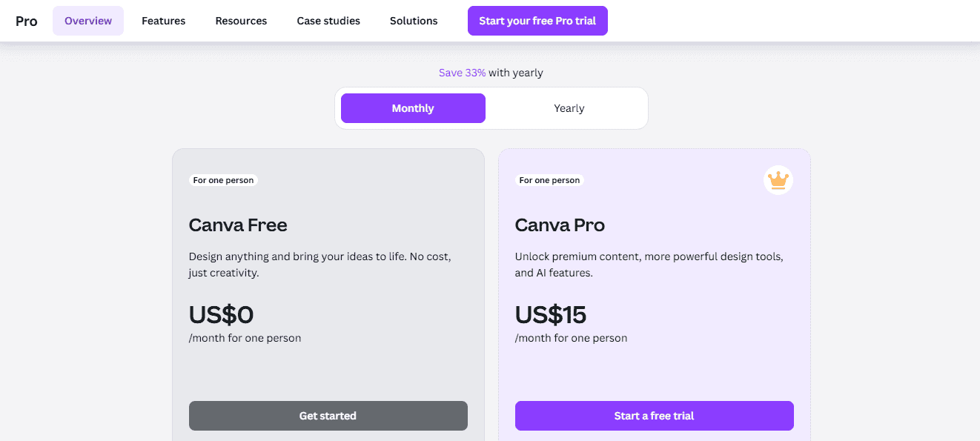Go to the Resources section

coord(241,21)
